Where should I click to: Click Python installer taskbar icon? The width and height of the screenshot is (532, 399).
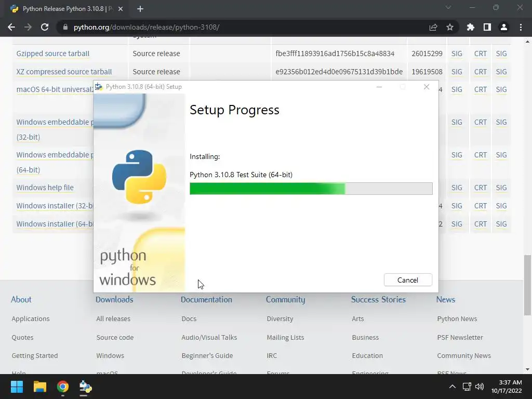click(x=85, y=387)
